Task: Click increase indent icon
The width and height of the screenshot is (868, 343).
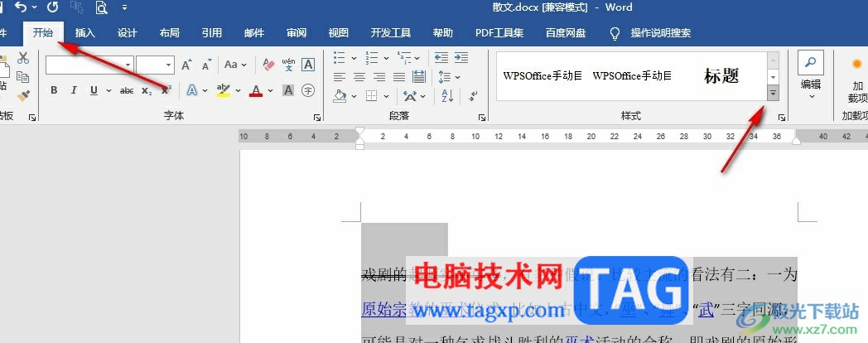Action: click(461, 57)
